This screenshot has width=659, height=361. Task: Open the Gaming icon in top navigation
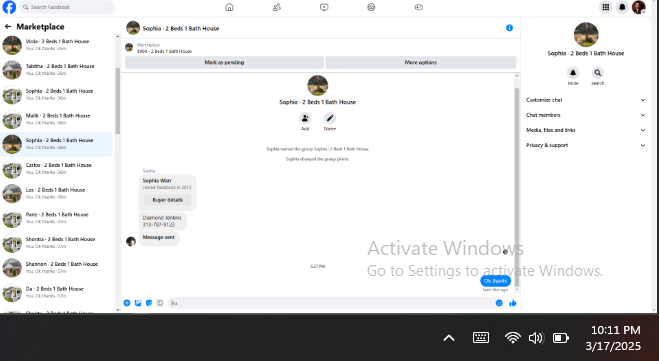(x=419, y=7)
